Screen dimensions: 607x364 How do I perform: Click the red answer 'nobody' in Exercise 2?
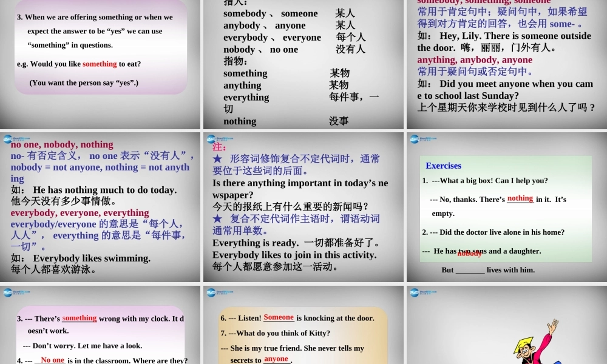click(469, 254)
